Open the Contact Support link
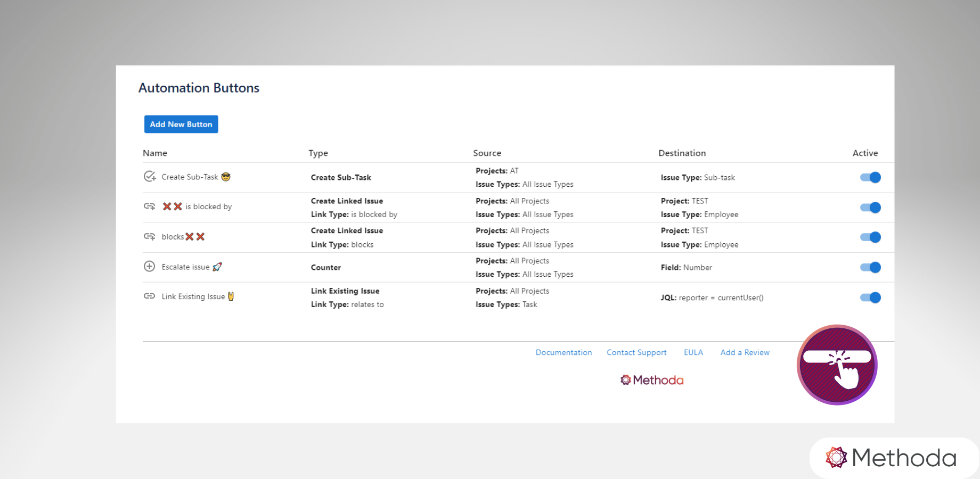This screenshot has height=479, width=980. [x=636, y=352]
